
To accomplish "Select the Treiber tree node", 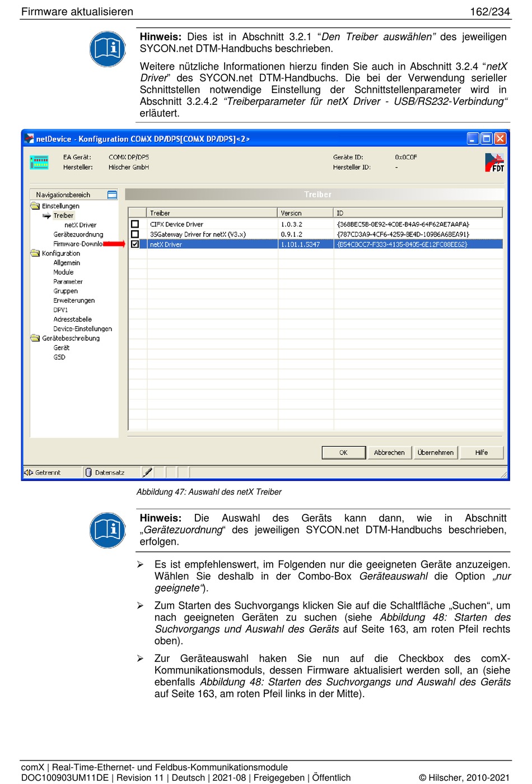I will pyautogui.click(x=63, y=215).
